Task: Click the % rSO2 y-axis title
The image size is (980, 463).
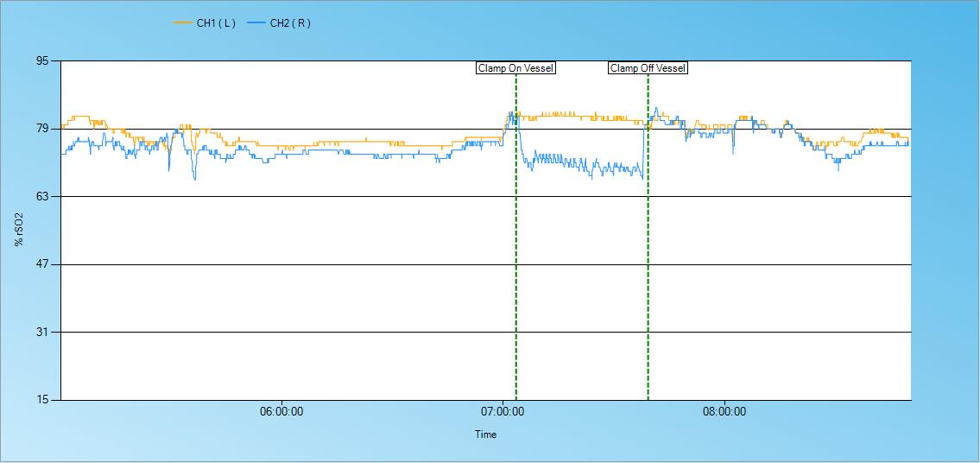Action: click(x=19, y=230)
